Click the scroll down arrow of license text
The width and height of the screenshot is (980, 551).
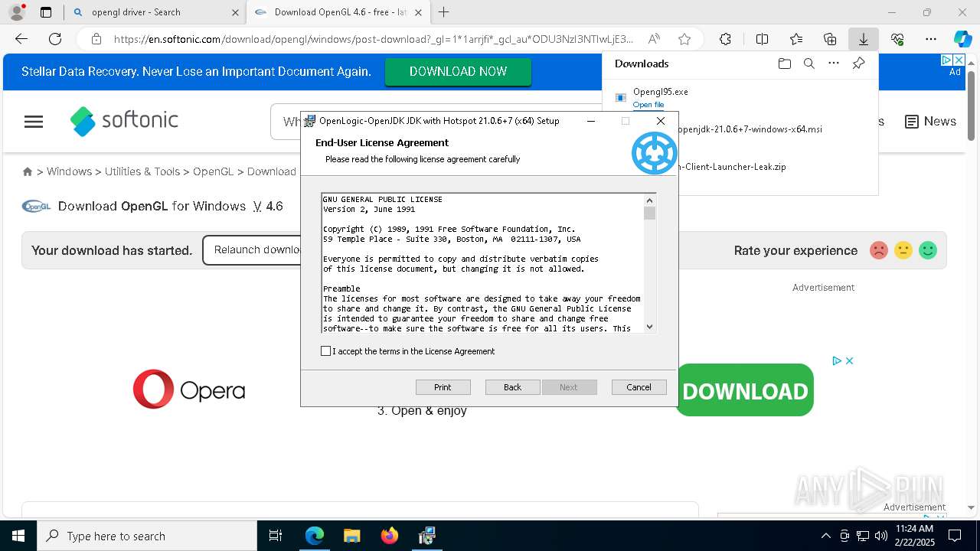(x=649, y=327)
